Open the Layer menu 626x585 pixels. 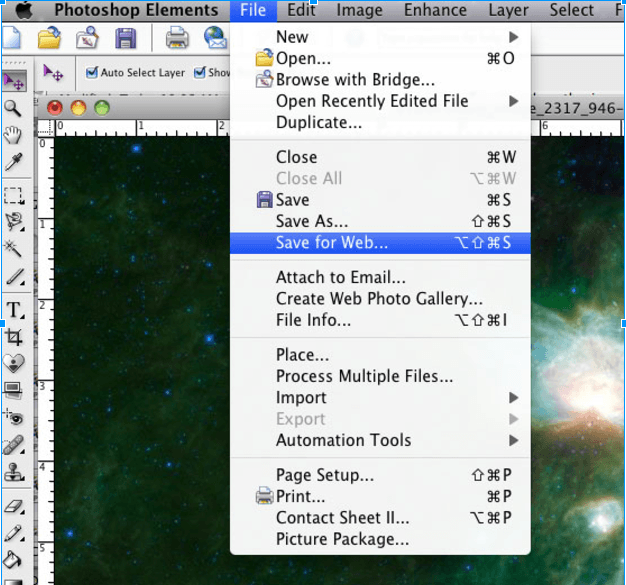click(x=509, y=10)
